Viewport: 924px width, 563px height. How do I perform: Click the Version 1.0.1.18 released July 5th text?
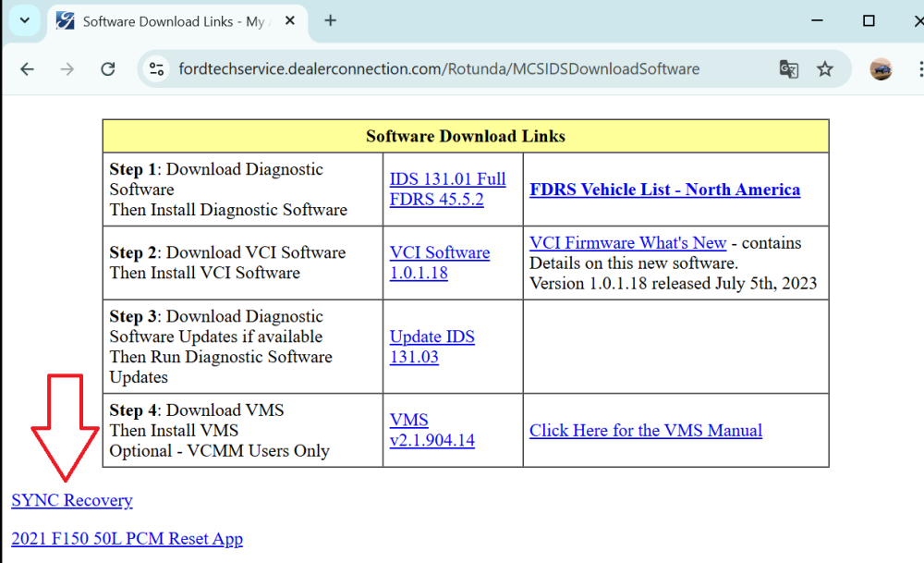673,283
